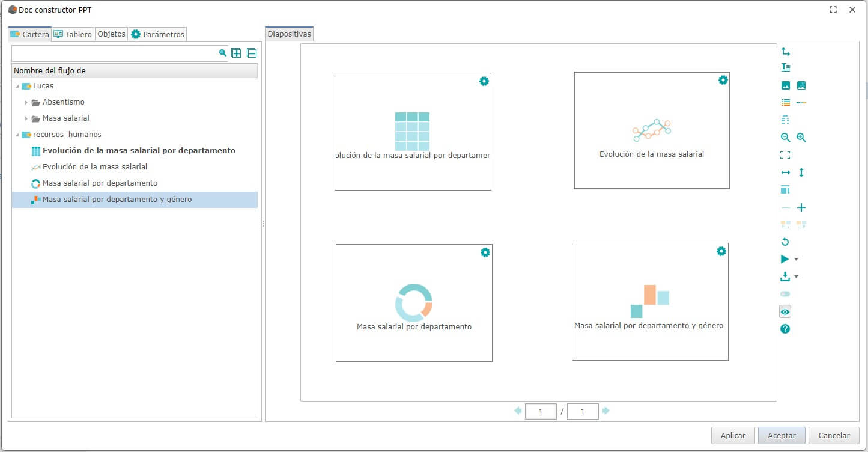Collapse the recursos_humanos node
This screenshot has height=452, width=868.
17,135
